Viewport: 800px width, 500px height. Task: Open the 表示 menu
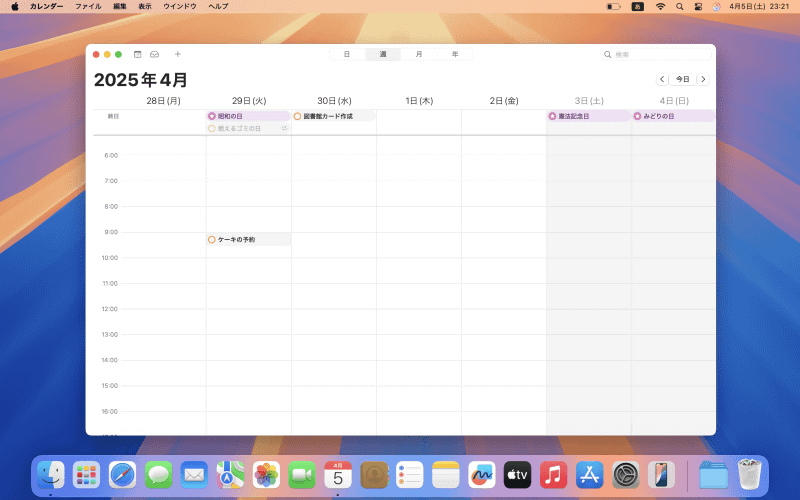pyautogui.click(x=145, y=7)
